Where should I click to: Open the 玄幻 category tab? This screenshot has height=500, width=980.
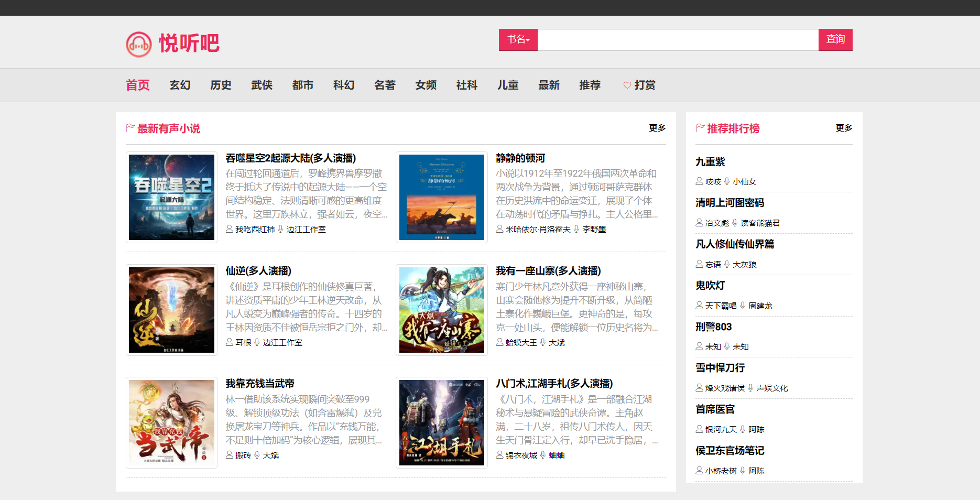[180, 85]
